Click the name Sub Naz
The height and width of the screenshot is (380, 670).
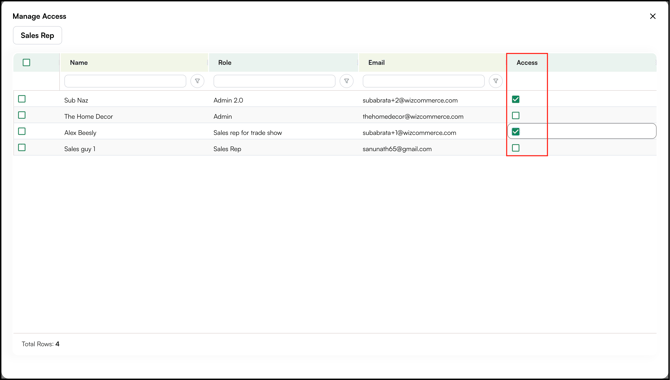(76, 100)
